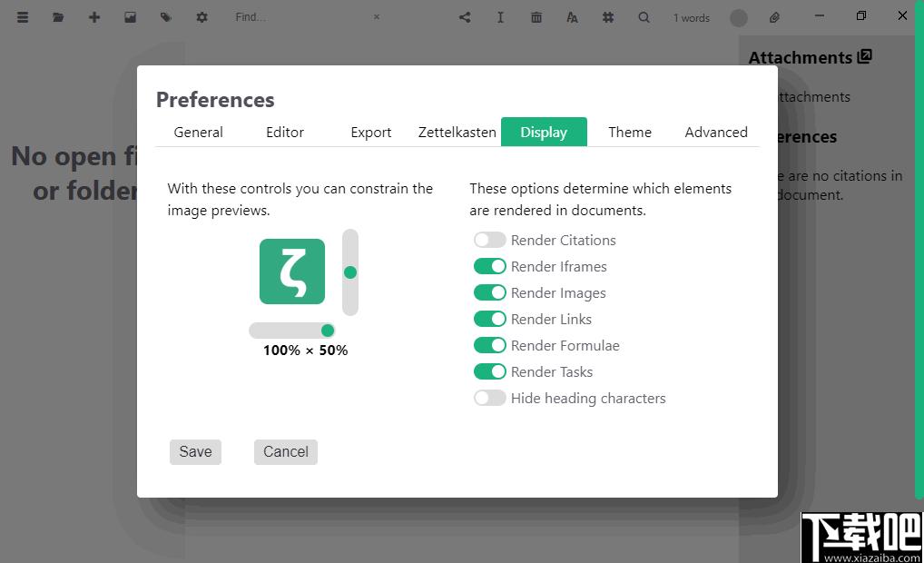The height and width of the screenshot is (563, 924).
Task: Switch to the Advanced tab
Action: [716, 132]
